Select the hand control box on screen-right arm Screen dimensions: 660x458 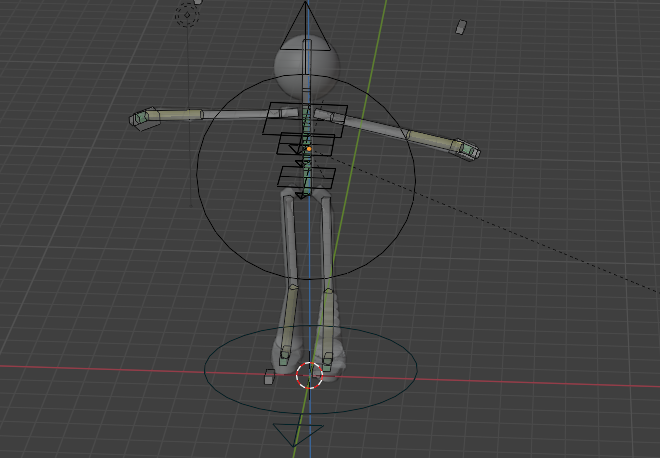pos(468,149)
